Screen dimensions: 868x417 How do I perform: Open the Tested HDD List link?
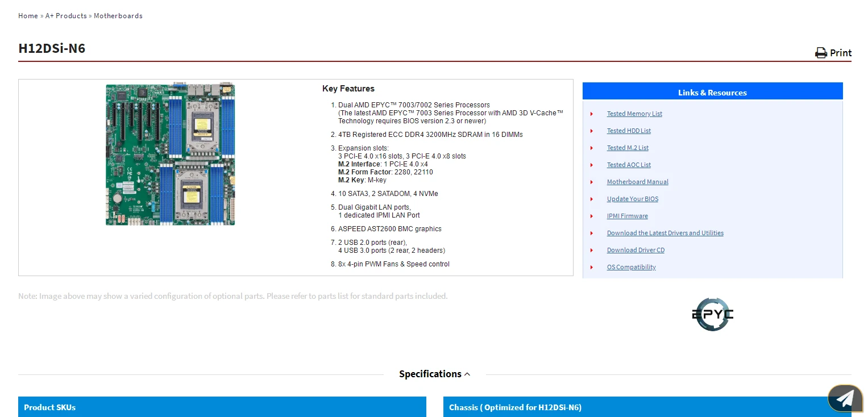point(629,131)
